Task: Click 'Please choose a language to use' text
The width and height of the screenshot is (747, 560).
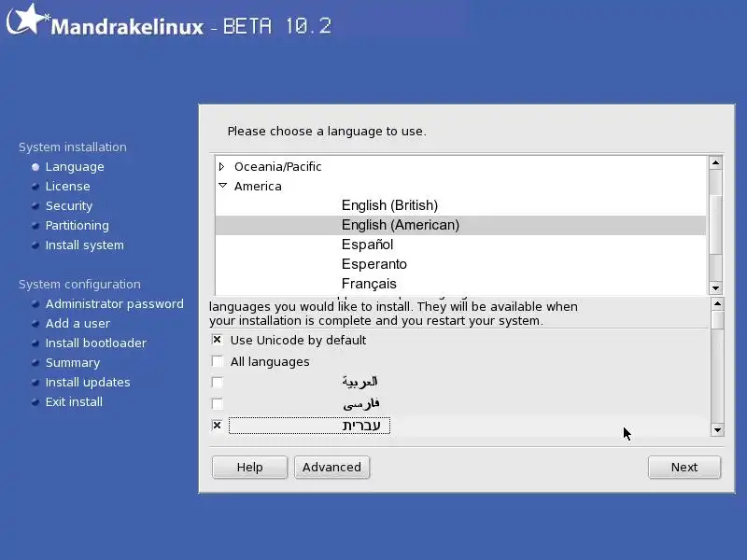Action: (x=327, y=132)
